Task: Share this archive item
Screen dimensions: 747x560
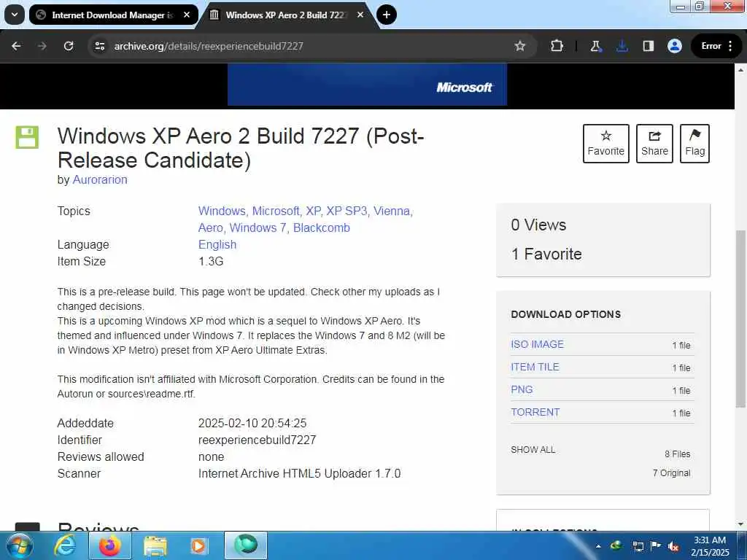Action: pyautogui.click(x=654, y=144)
